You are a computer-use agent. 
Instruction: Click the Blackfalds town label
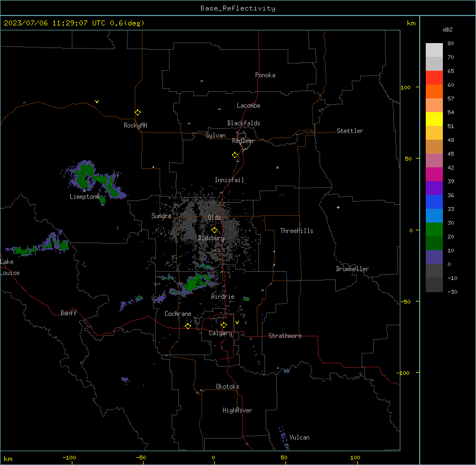(x=244, y=123)
